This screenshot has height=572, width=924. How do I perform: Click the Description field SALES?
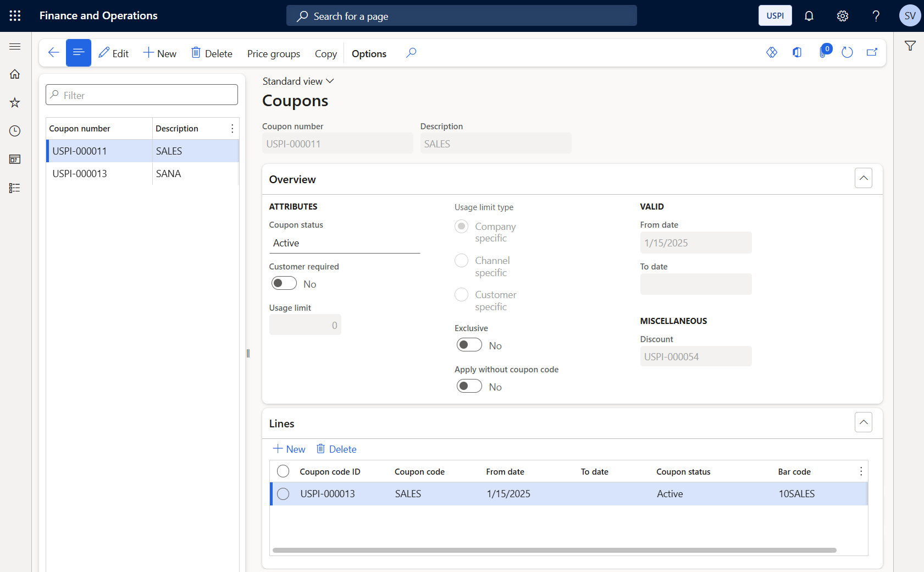(x=496, y=144)
